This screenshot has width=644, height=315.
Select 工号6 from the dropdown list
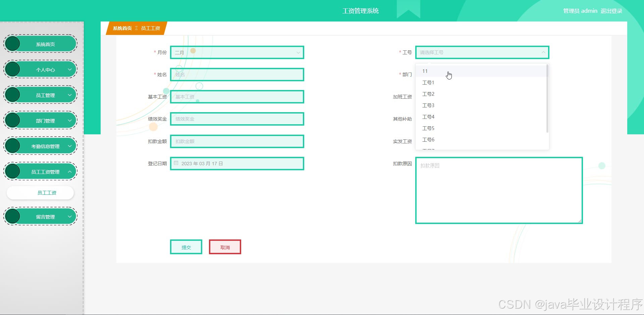(x=481, y=140)
